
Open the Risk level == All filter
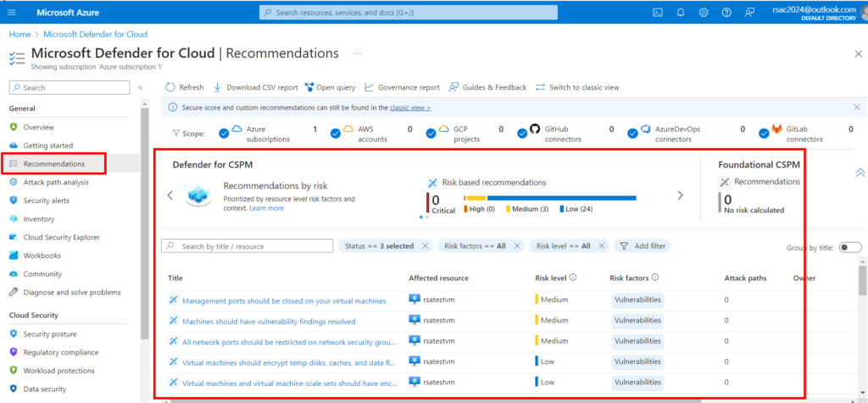pyautogui.click(x=563, y=246)
